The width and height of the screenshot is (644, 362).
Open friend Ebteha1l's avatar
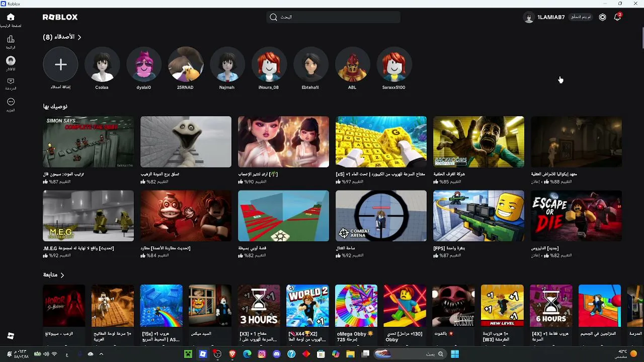click(x=310, y=64)
